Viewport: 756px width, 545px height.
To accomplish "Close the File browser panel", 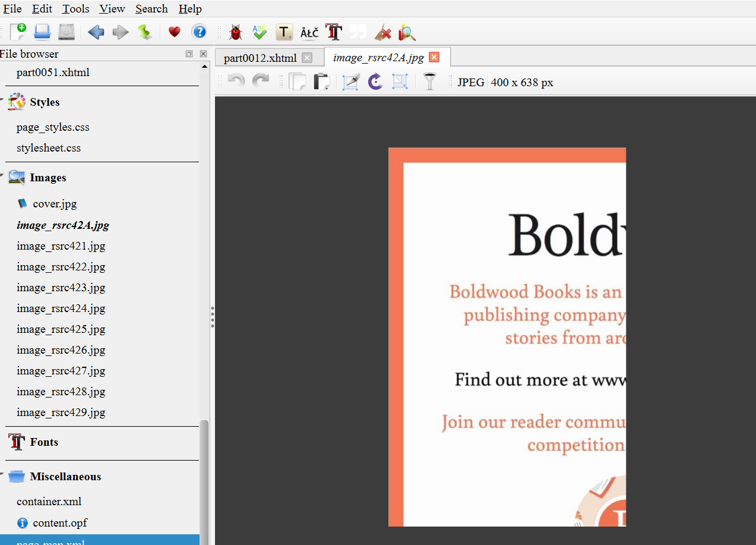I will (203, 53).
